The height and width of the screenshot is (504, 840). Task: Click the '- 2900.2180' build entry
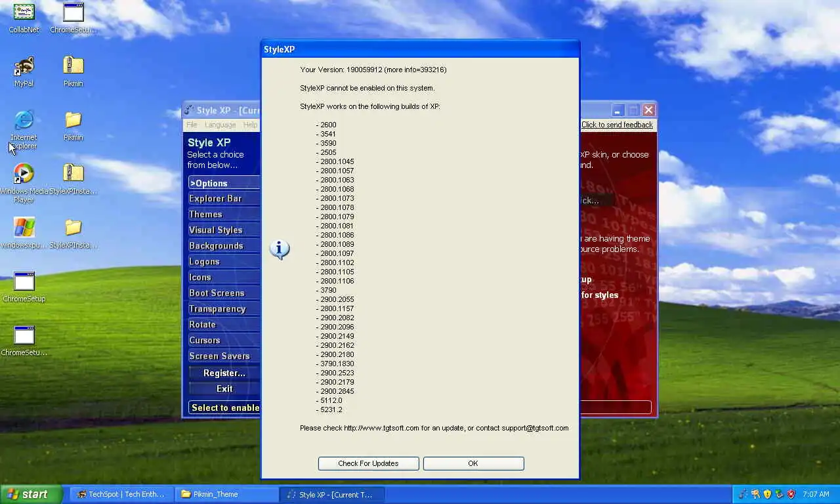335,354
